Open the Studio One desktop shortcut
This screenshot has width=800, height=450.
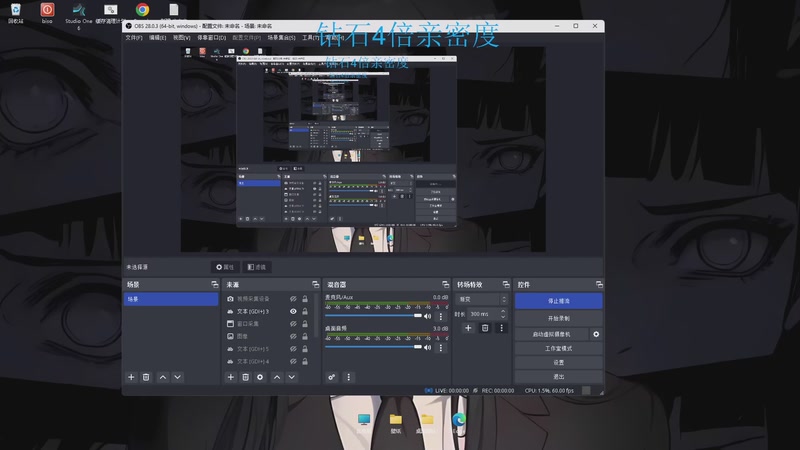[x=79, y=14]
